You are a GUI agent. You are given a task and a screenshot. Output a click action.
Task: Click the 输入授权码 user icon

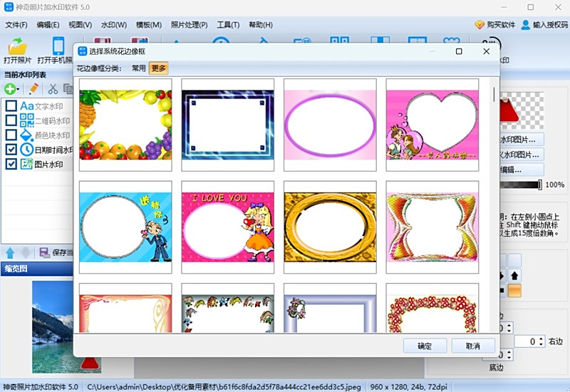526,24
